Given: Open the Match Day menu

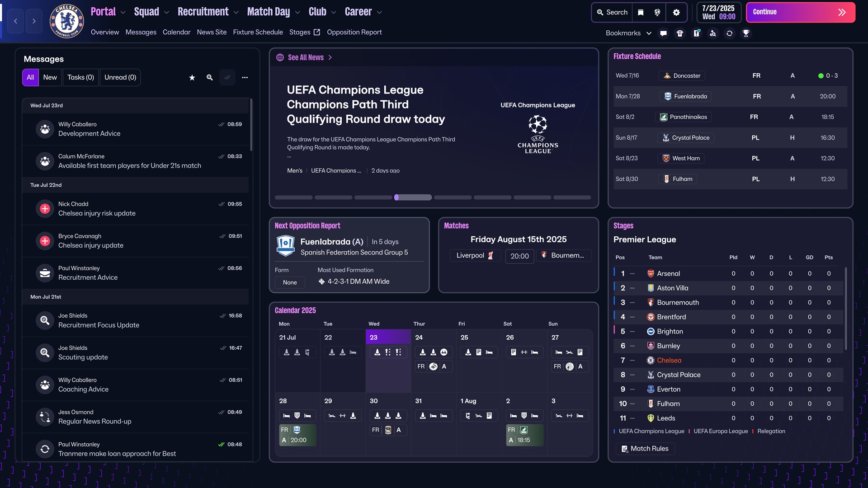Looking at the screenshot, I should click(x=268, y=12).
